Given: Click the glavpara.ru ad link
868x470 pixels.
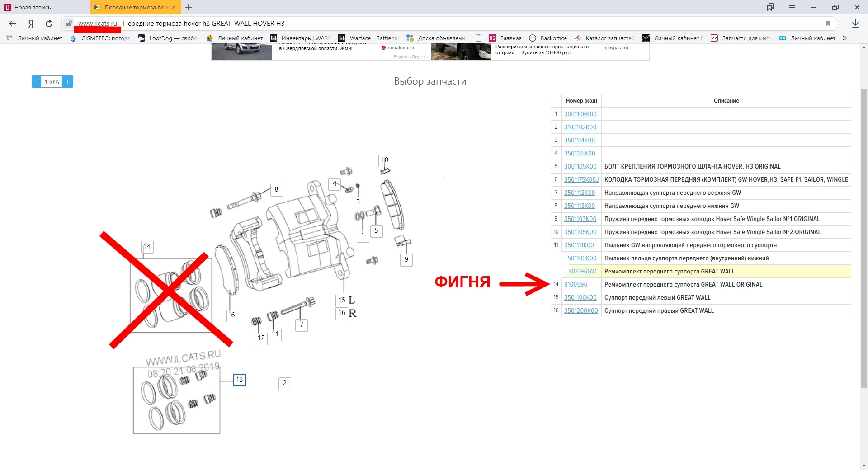Looking at the screenshot, I should pos(616,48).
